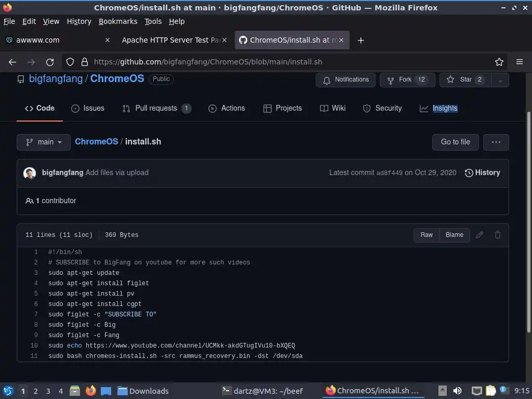Viewport: 532px width, 399px height.
Task: Go to the Issues tab
Action: point(87,108)
